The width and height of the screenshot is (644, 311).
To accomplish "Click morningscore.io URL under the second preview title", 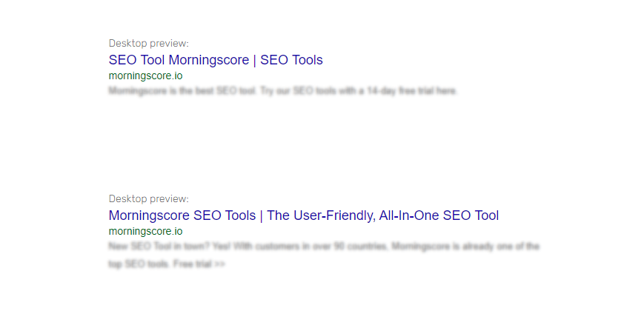I will point(145,231).
